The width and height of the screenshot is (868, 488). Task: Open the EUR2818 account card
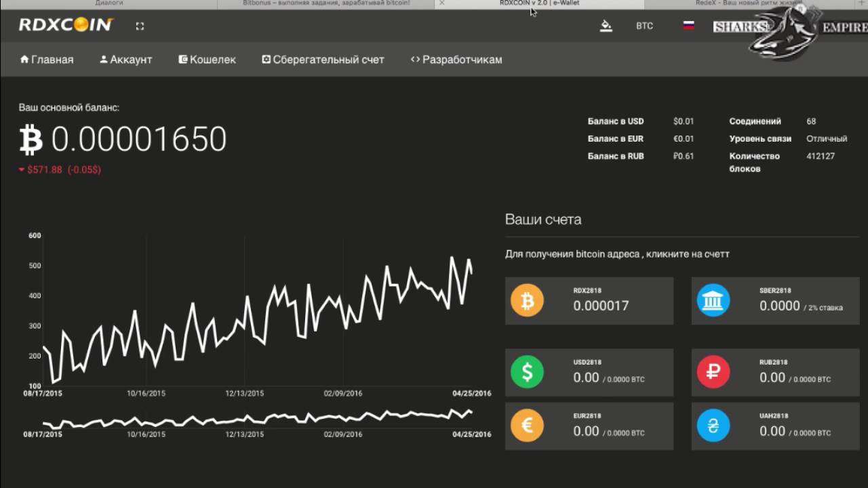click(x=589, y=426)
